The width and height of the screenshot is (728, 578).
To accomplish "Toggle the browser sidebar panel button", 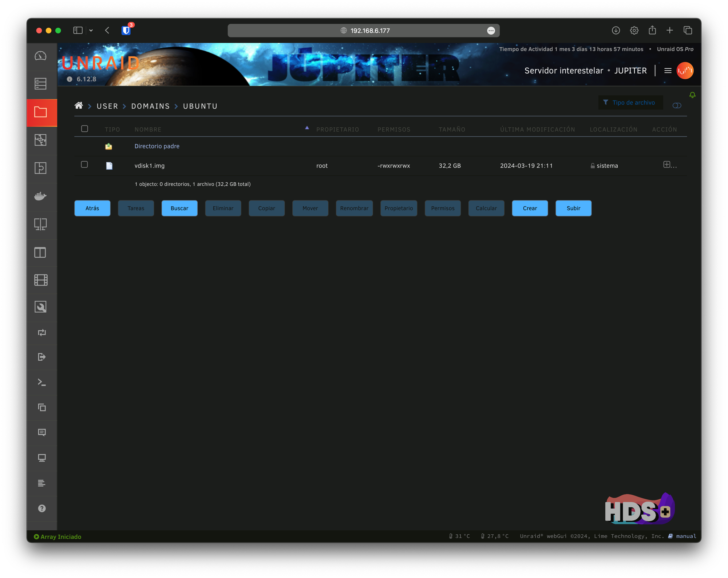I will tap(78, 31).
